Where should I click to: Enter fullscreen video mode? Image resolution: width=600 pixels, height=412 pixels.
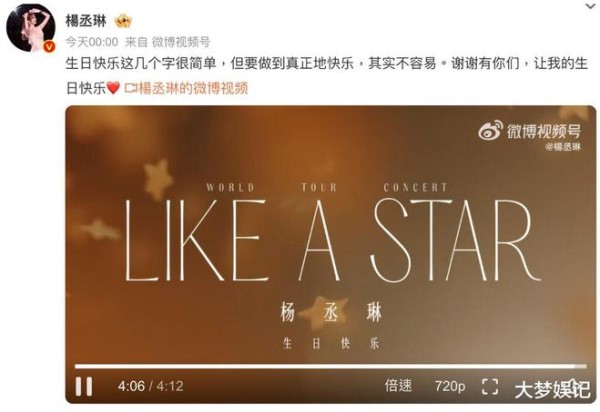(490, 386)
